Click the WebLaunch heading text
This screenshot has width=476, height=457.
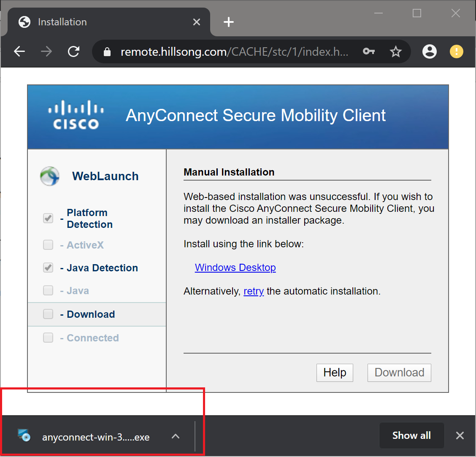pyautogui.click(x=105, y=176)
